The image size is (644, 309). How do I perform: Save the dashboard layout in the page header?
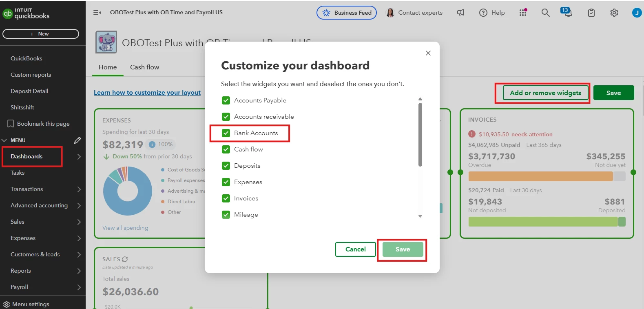coord(613,93)
